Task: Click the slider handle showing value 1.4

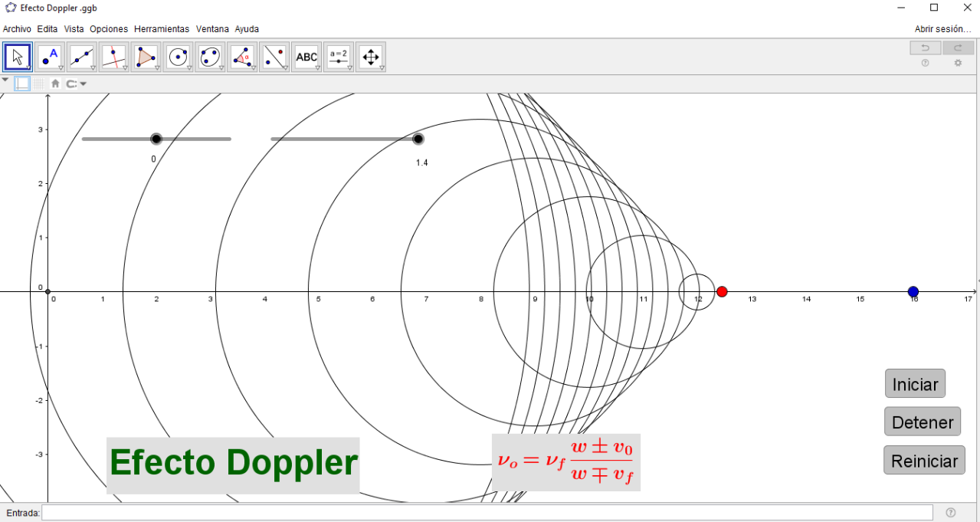Action: [418, 139]
